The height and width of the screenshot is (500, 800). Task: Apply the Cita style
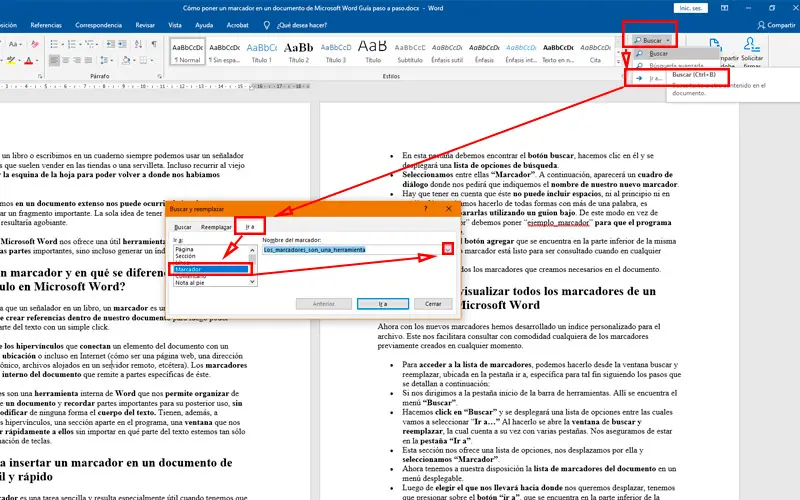pos(595,52)
